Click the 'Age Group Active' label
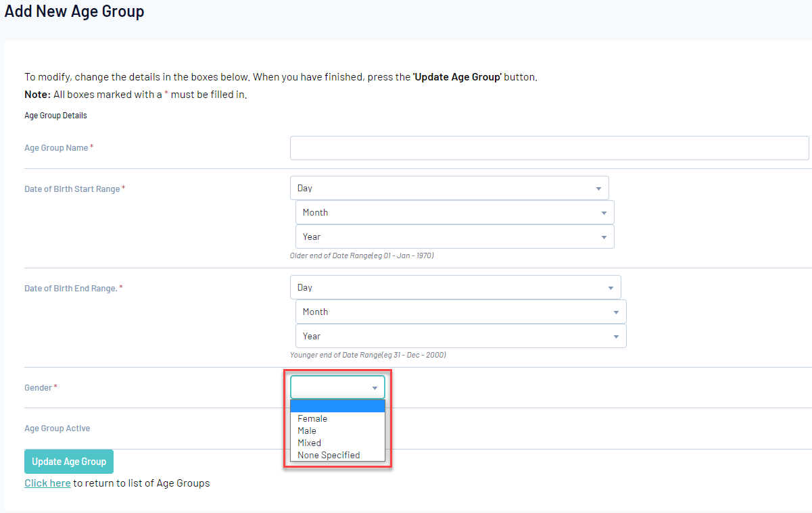The height and width of the screenshot is (513, 812). click(x=57, y=429)
